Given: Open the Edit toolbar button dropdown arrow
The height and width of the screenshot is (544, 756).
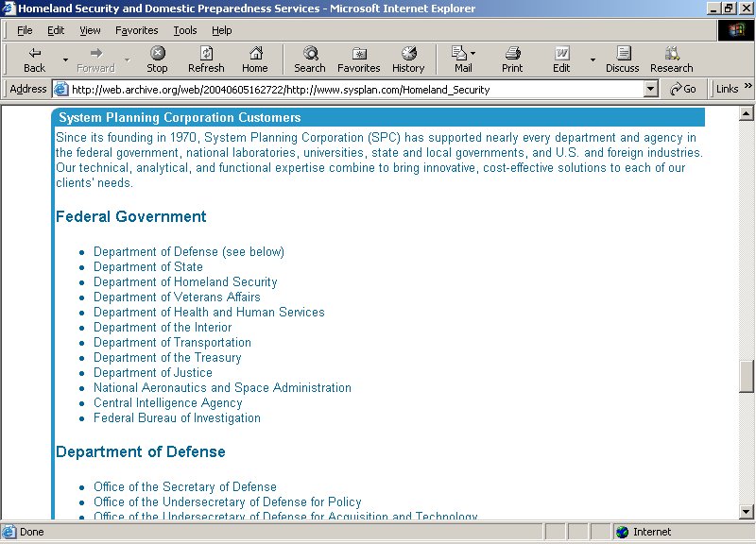Looking at the screenshot, I should pyautogui.click(x=593, y=59).
